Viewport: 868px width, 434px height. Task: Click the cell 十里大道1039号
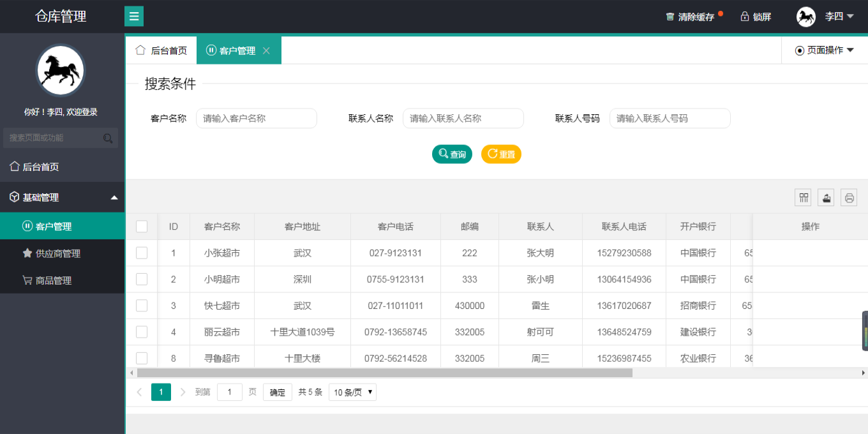click(303, 332)
